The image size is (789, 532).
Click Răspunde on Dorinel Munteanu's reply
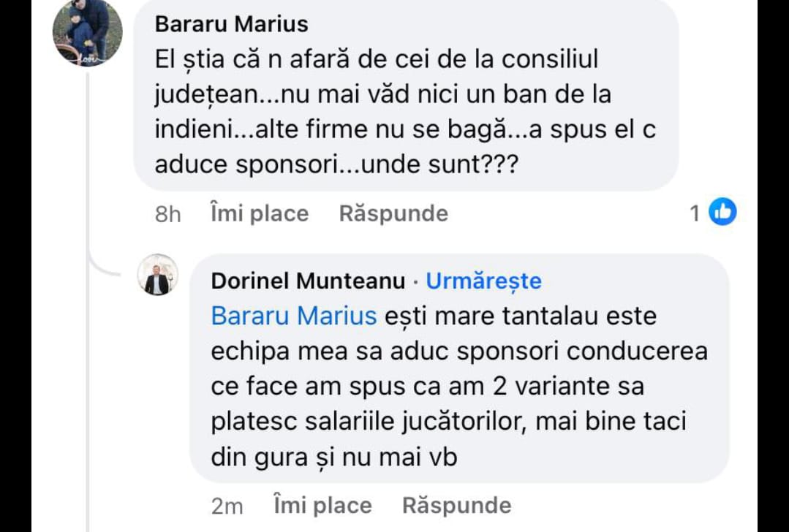pos(455,504)
